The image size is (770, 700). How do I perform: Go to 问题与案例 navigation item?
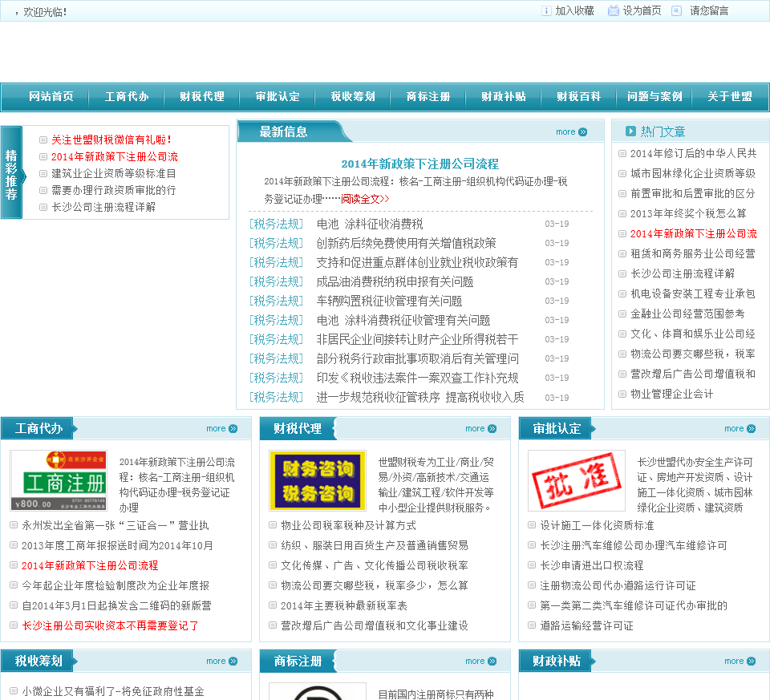(654, 97)
